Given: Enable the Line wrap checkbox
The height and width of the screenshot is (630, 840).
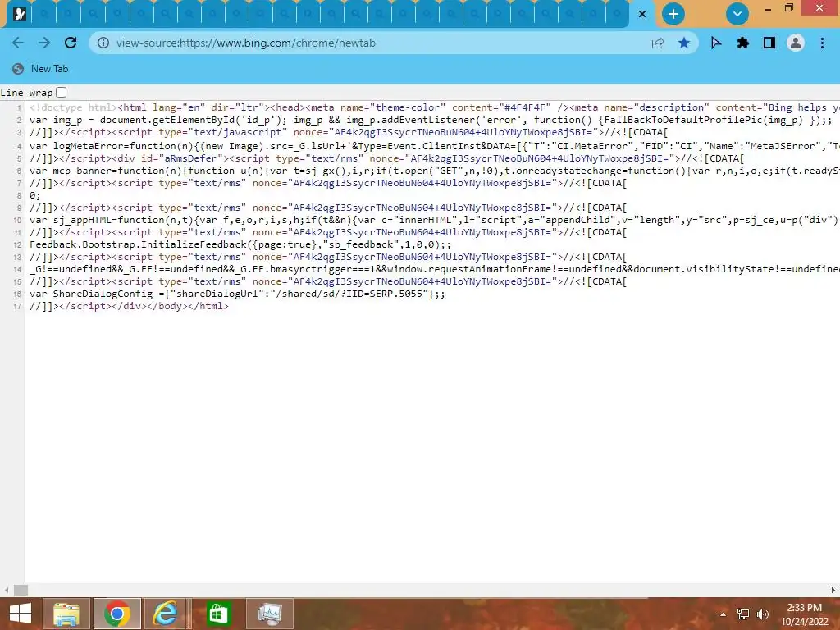Looking at the screenshot, I should (x=61, y=92).
